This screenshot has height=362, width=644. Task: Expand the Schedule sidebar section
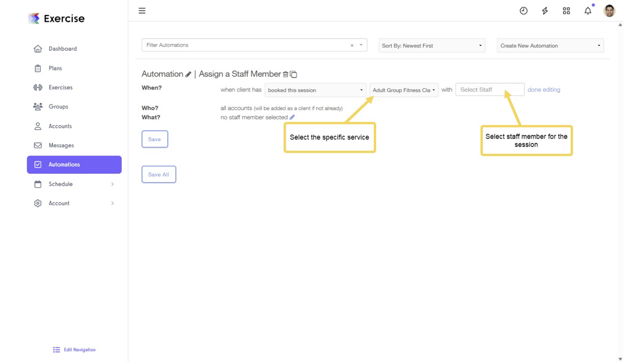coord(60,184)
